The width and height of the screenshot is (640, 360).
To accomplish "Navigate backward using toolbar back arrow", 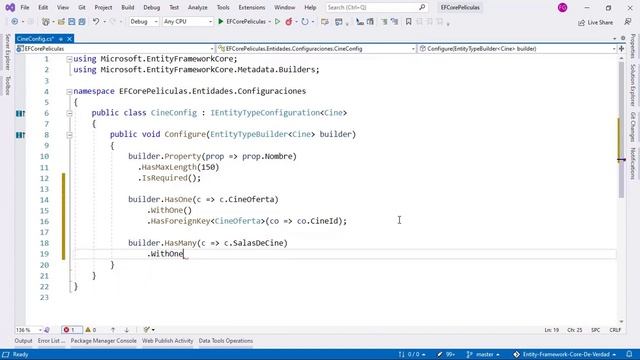I will pyautogui.click(x=15, y=22).
